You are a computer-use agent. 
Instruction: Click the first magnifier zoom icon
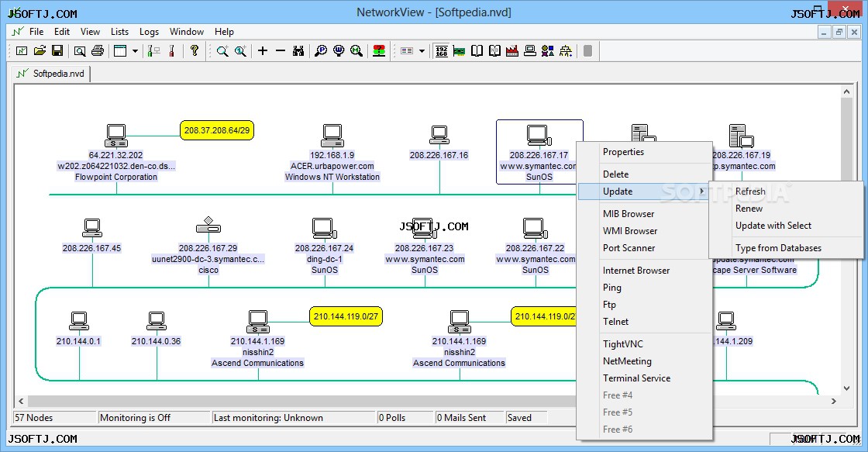pyautogui.click(x=222, y=51)
